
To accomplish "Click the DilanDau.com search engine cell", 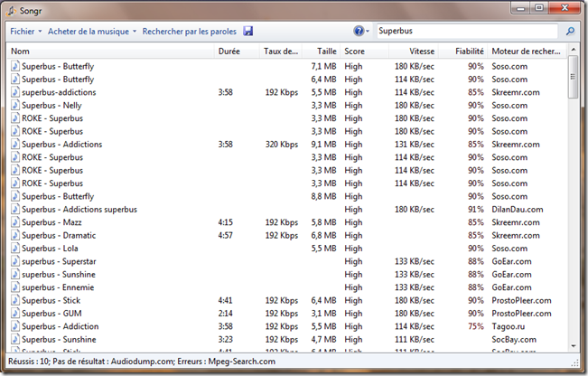I will (x=518, y=210).
